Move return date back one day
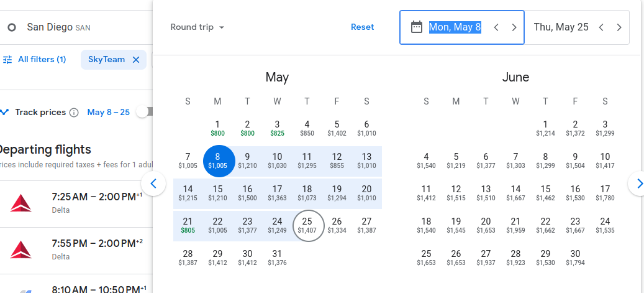This screenshot has height=293, width=644. pos(601,27)
